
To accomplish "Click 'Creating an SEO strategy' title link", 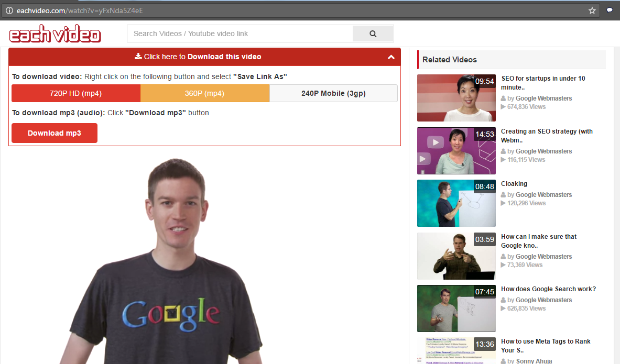I will [547, 136].
